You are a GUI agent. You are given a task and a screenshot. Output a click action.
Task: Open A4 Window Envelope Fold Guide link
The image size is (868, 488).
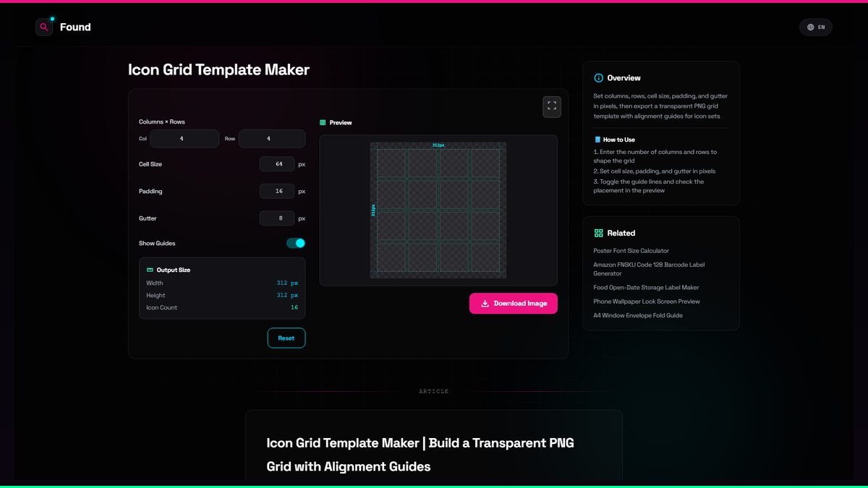[638, 315]
